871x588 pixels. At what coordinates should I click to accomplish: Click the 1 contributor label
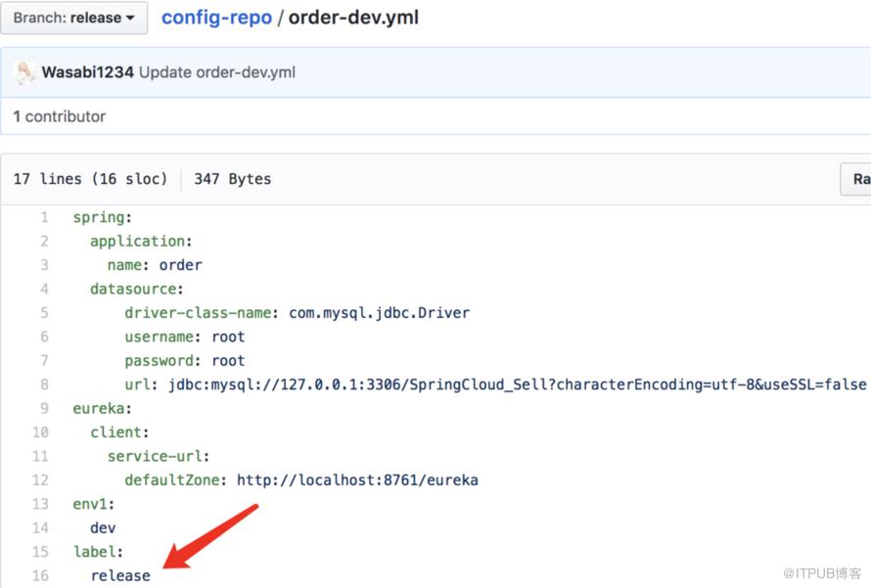pos(60,116)
